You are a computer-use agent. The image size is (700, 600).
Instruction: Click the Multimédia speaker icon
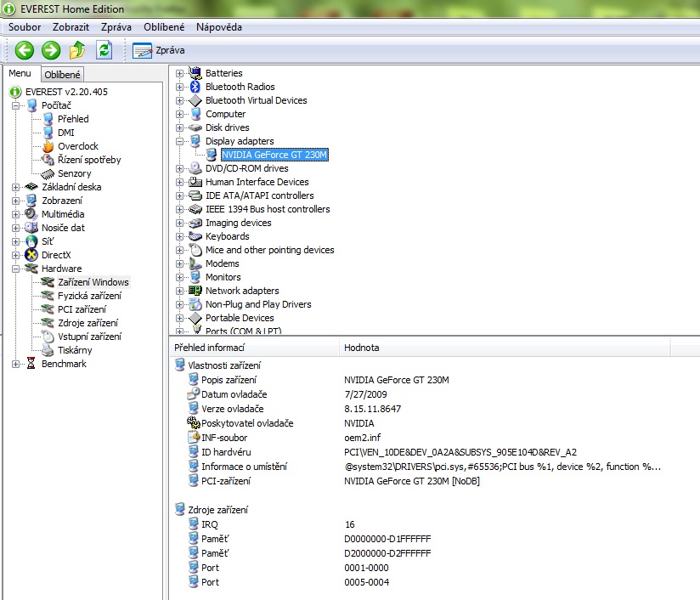coord(31,214)
